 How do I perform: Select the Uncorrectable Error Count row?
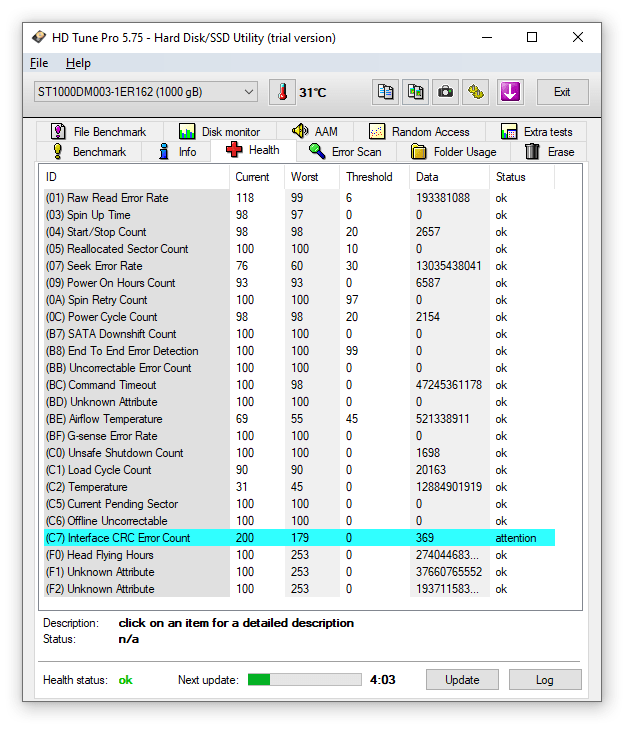(299, 368)
